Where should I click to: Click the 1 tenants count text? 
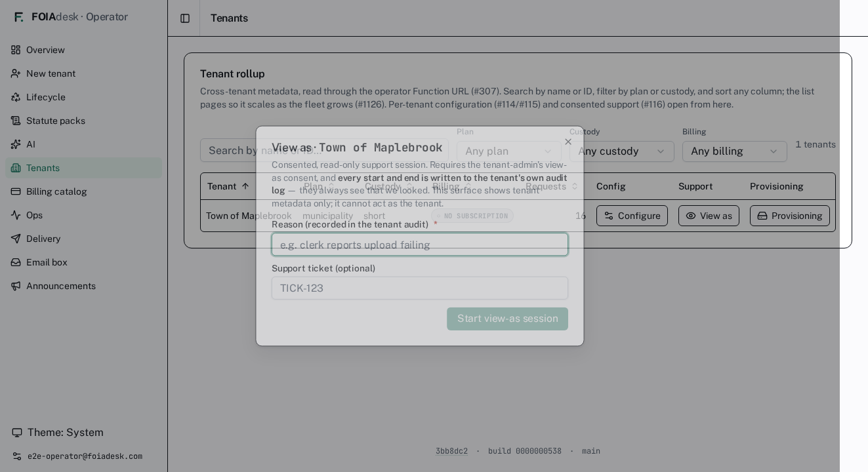(x=816, y=144)
